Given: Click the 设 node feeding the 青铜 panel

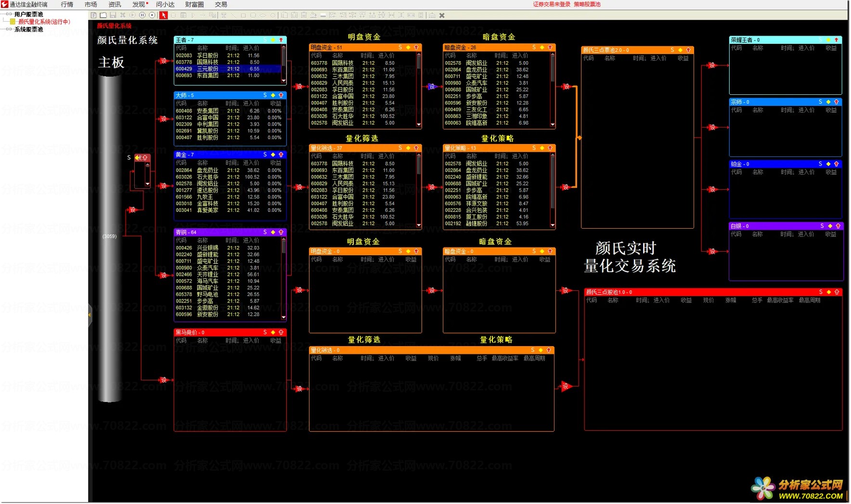Looking at the screenshot, I should [164, 275].
